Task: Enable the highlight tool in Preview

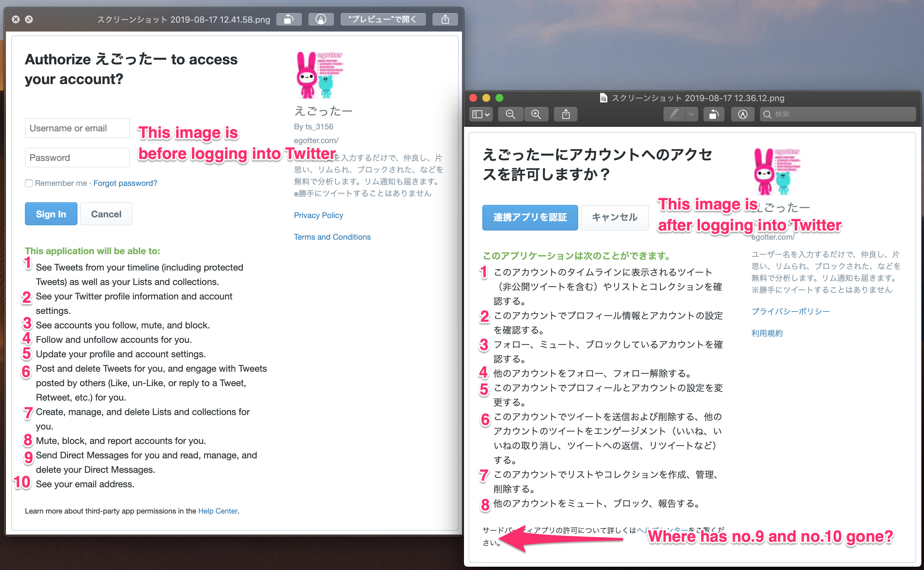Action: tap(675, 114)
